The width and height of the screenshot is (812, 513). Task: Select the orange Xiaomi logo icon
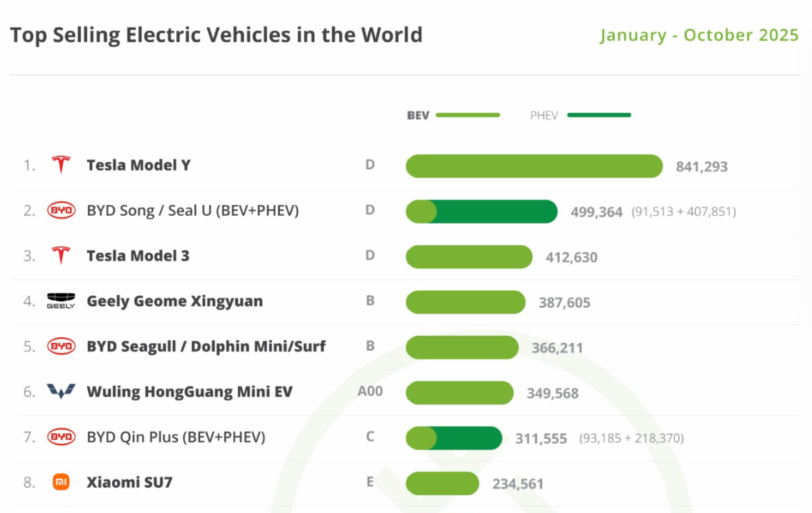tap(61, 482)
